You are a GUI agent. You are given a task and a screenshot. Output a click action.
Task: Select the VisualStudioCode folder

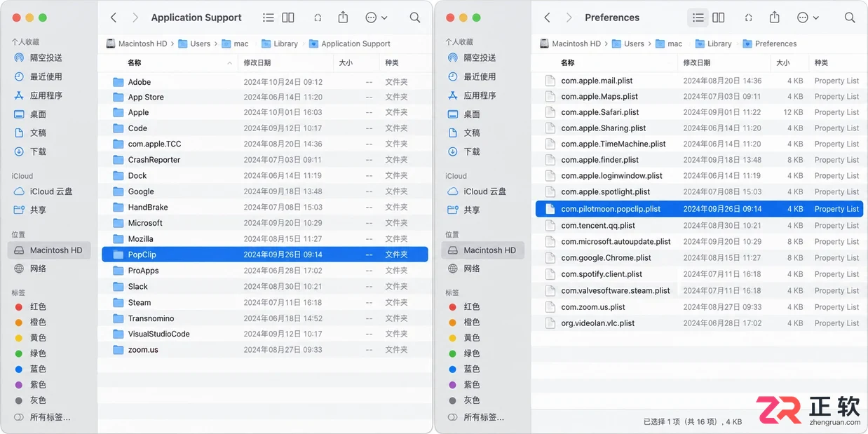265,334
